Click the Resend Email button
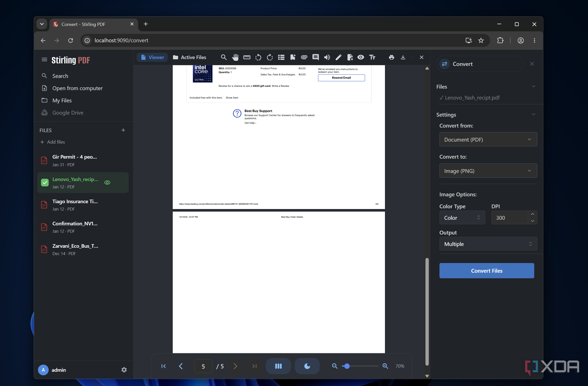The image size is (588, 386). point(341,78)
